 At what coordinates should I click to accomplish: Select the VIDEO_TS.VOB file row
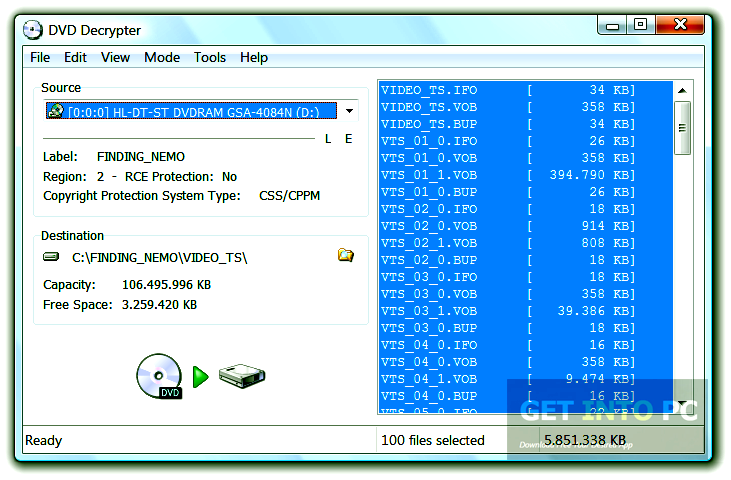[526, 107]
